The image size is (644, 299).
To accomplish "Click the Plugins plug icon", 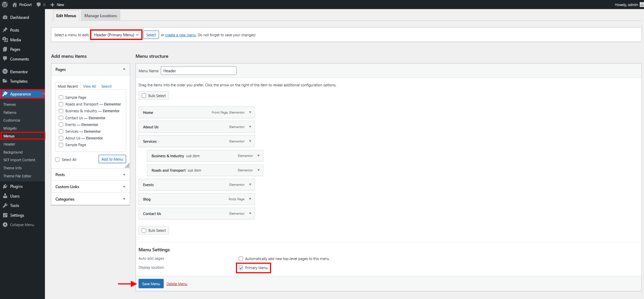I will click(x=5, y=186).
